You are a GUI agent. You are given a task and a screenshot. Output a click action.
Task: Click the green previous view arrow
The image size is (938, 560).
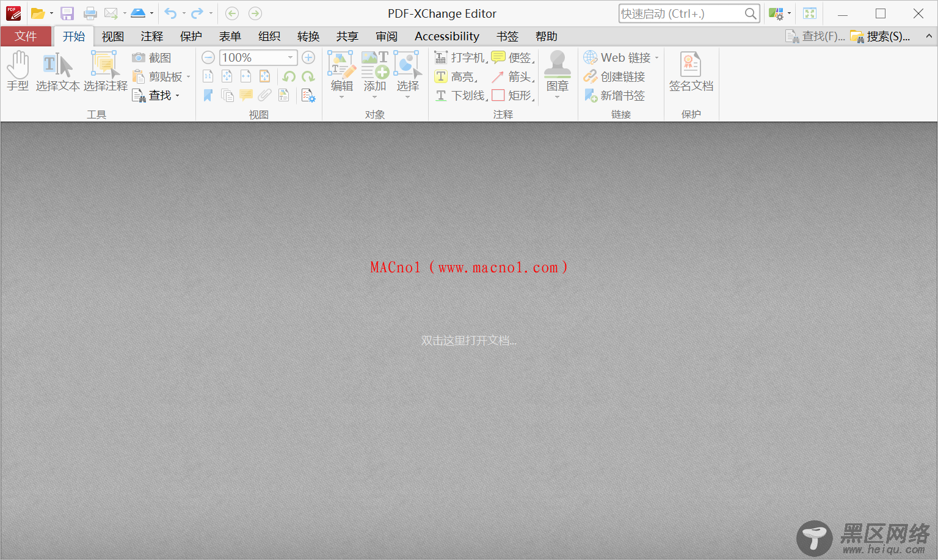coord(232,13)
